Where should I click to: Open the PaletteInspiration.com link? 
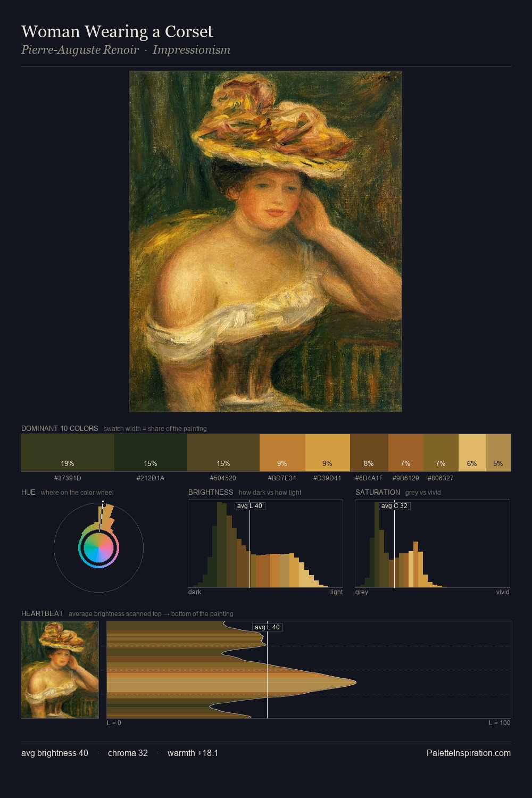(x=469, y=753)
